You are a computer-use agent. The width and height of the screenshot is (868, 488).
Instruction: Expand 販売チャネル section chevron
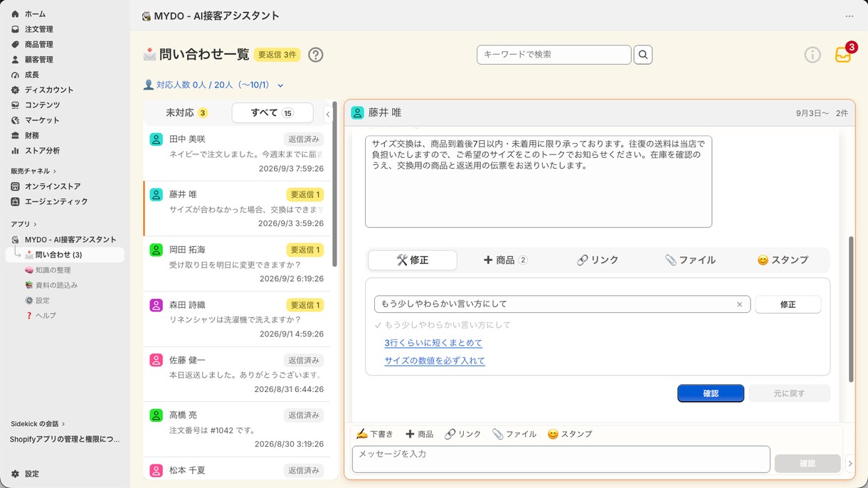(55, 171)
